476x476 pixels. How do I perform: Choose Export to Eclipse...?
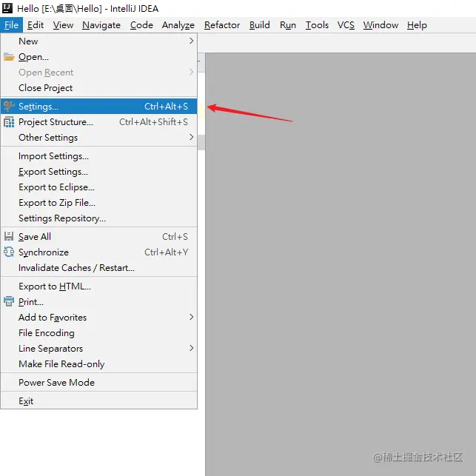point(99,187)
